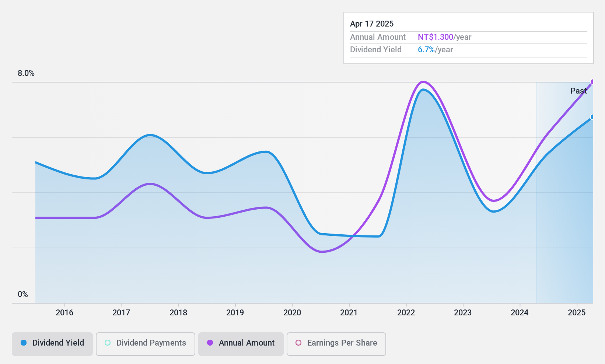Click the NT$1.300/year value in tooltip

tap(445, 37)
